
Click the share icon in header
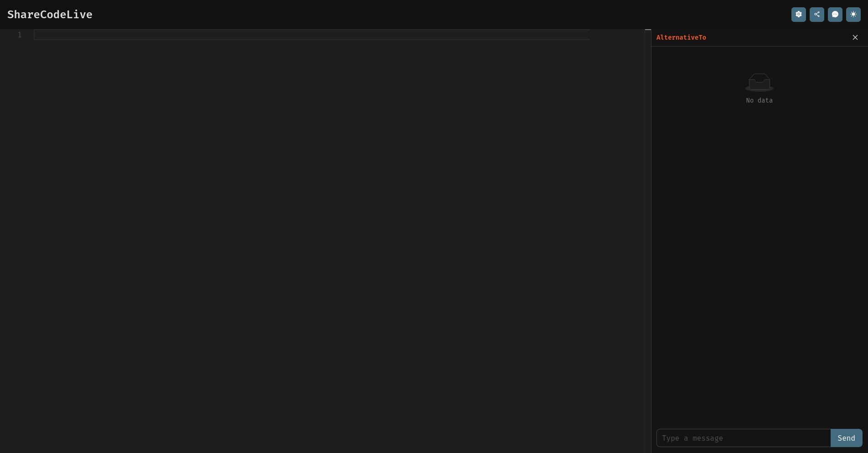click(x=816, y=15)
